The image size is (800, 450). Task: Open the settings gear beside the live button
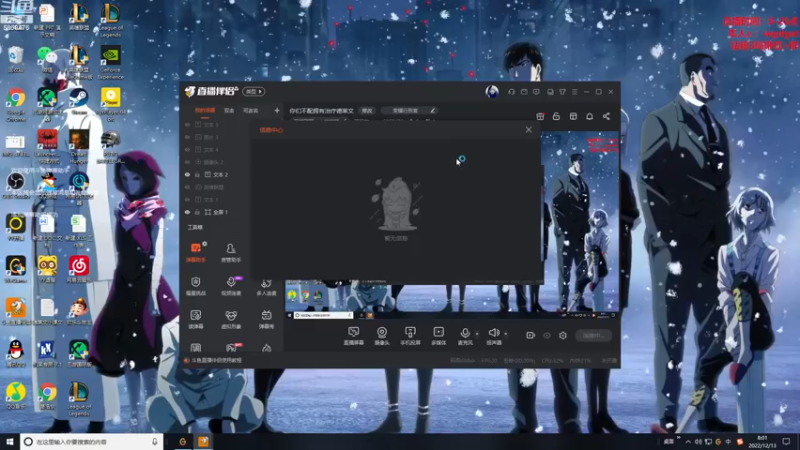(563, 335)
